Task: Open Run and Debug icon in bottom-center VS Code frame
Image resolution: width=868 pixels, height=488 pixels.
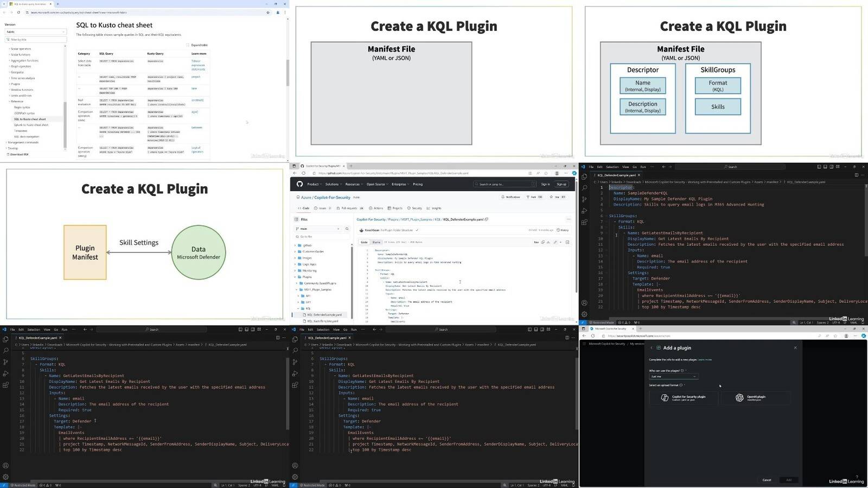Action: [295, 373]
